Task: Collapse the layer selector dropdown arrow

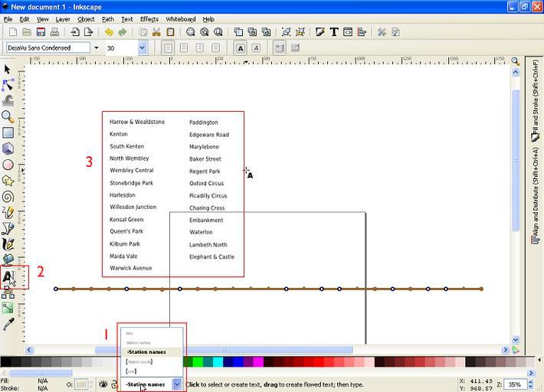Action: pyautogui.click(x=177, y=384)
